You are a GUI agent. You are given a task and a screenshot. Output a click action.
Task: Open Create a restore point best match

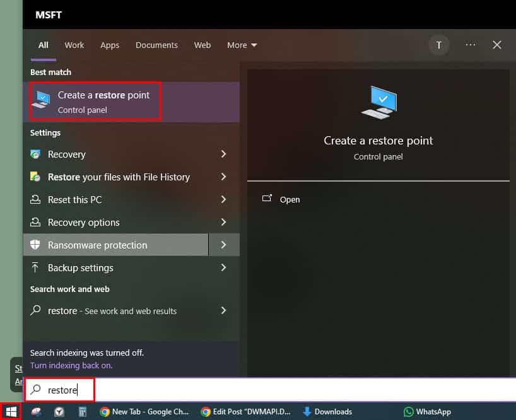pos(131,102)
